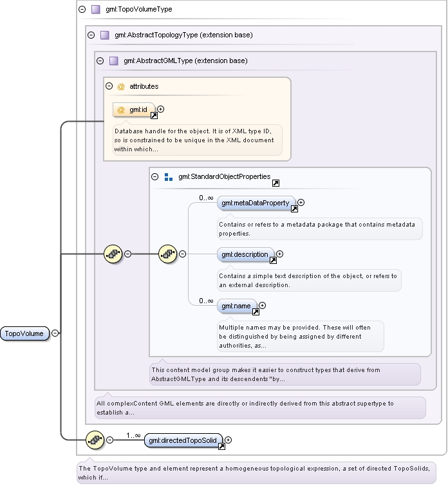448x486 pixels.
Task: Select the sequence icon beside directedTopoSolid
Action: [95, 440]
